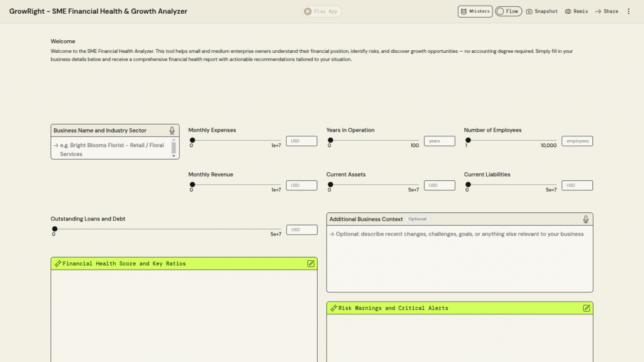
Task: Click edit icon on Risk Warnings panel
Action: (x=586, y=308)
